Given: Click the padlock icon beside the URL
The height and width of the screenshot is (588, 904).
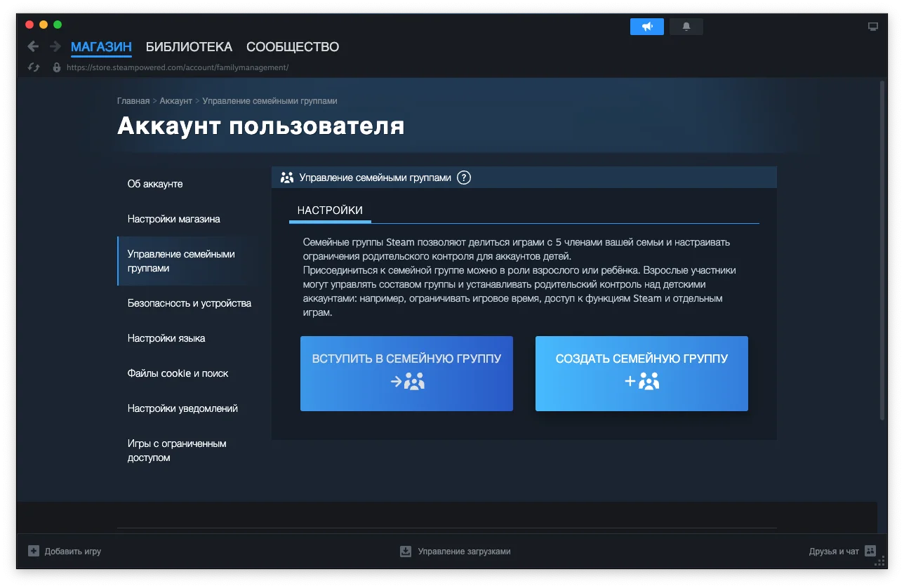Looking at the screenshot, I should [x=57, y=67].
